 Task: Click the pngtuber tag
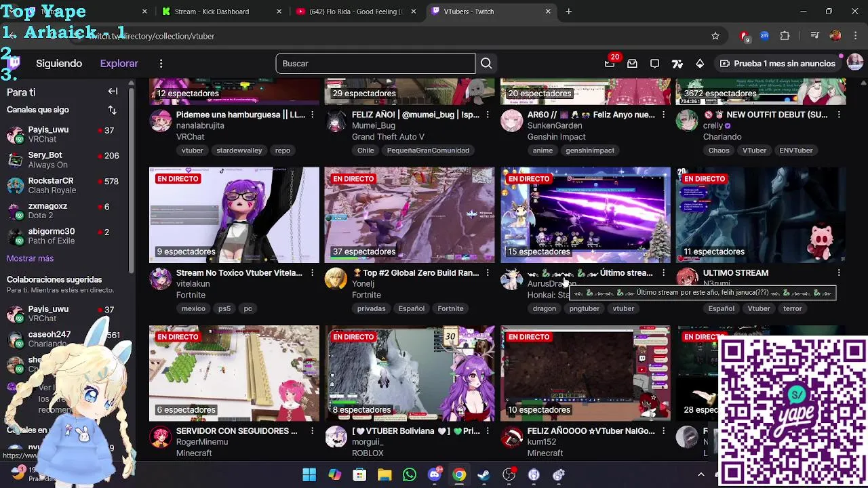click(584, 308)
